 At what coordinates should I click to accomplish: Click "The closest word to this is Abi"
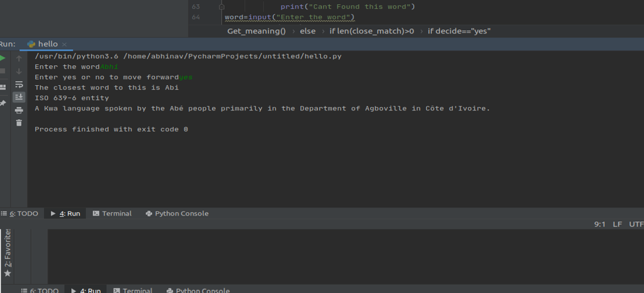[107, 87]
